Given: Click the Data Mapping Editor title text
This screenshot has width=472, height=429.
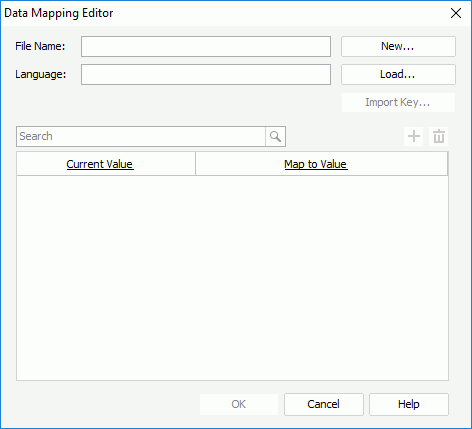Looking at the screenshot, I should [x=59, y=13].
